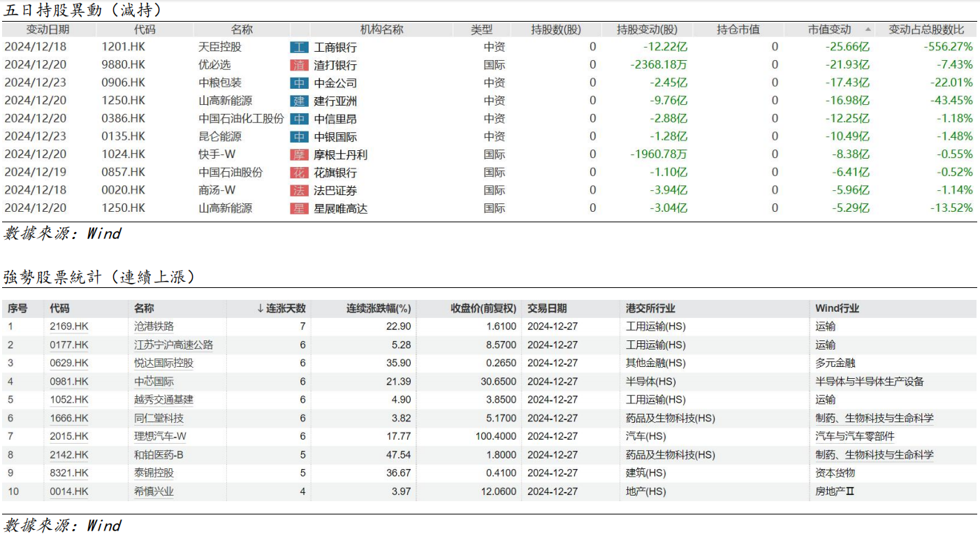This screenshot has height=541, width=980.
Task: Open the 泰锦控股 stock name link
Action: tap(154, 473)
